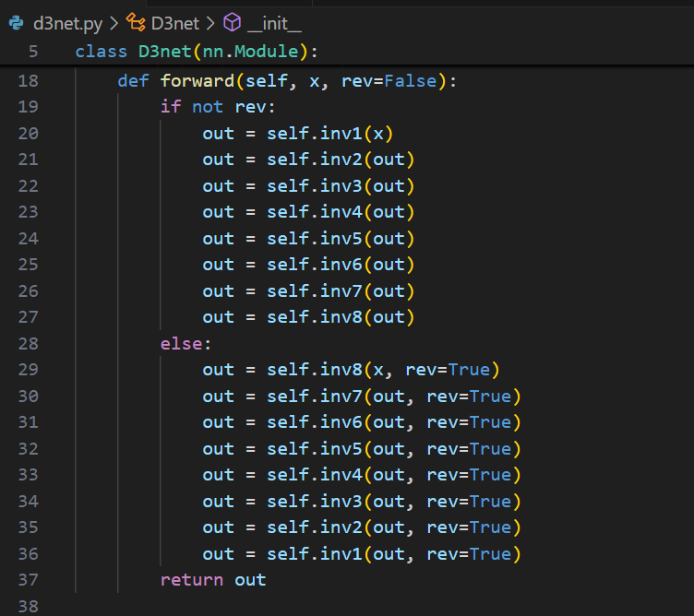Click 'self.inv1(out, rev=True)' on line 36
The width and height of the screenshot is (694, 616).
[x=393, y=553]
